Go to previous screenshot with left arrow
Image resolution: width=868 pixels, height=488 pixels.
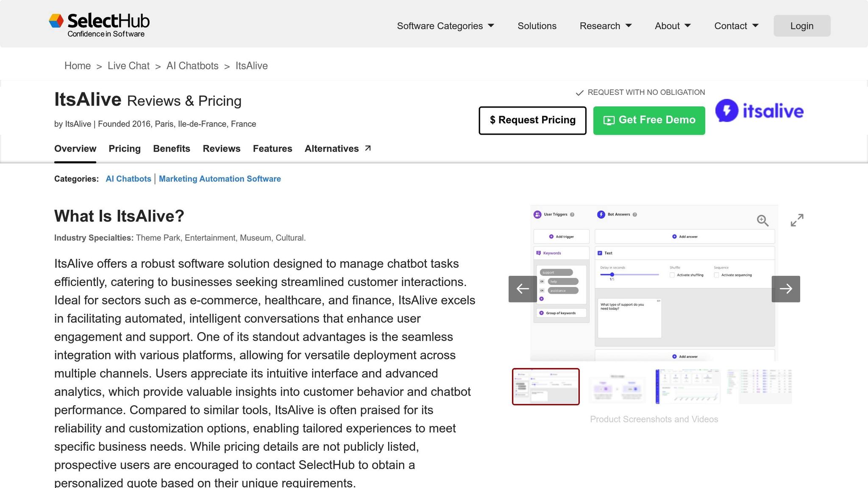[523, 289]
